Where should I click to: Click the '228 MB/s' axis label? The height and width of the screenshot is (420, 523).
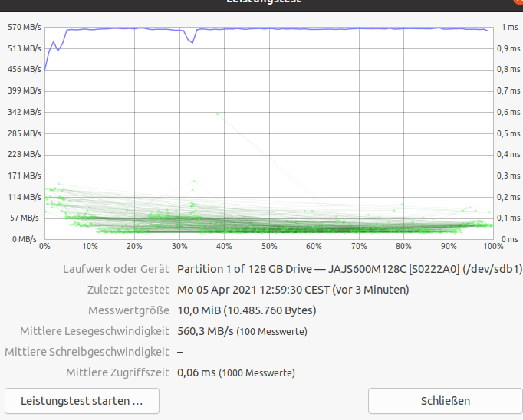click(25, 154)
